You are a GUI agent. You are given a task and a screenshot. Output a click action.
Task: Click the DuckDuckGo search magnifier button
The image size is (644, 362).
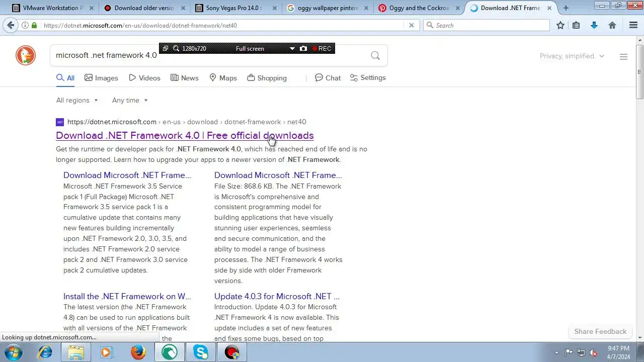click(x=375, y=55)
